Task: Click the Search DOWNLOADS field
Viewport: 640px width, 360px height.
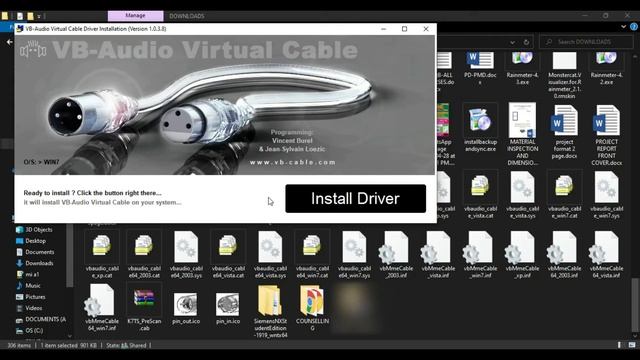Action: coord(587,42)
